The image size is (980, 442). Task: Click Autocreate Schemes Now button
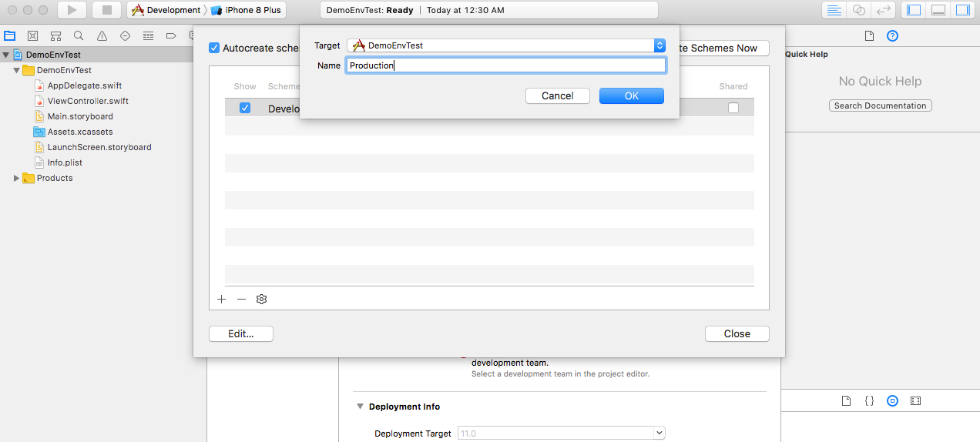tap(724, 48)
